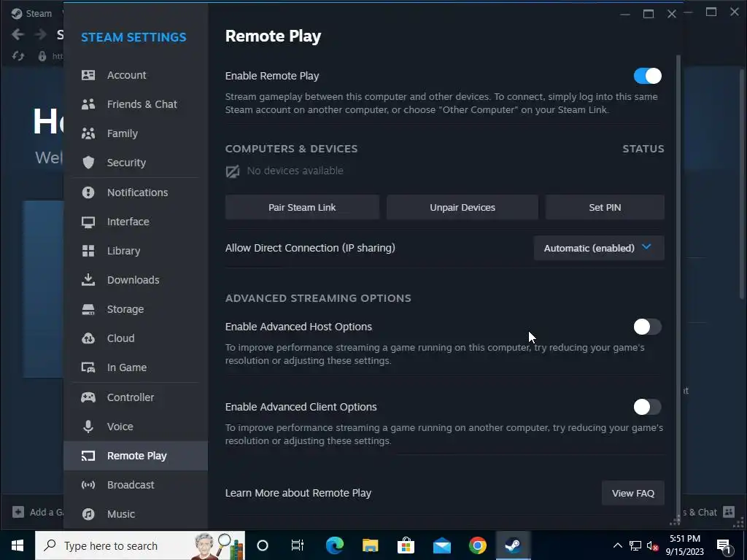Click the Set PIN button
The width and height of the screenshot is (747, 560).
(605, 208)
